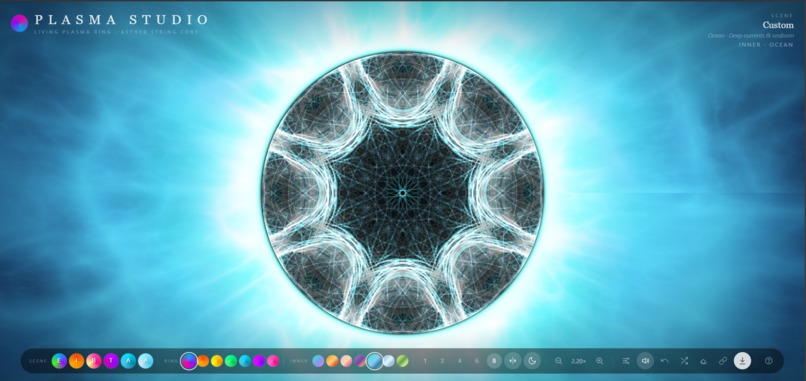Choose the yellow ring color
This screenshot has height=381, width=806.
(x=217, y=361)
